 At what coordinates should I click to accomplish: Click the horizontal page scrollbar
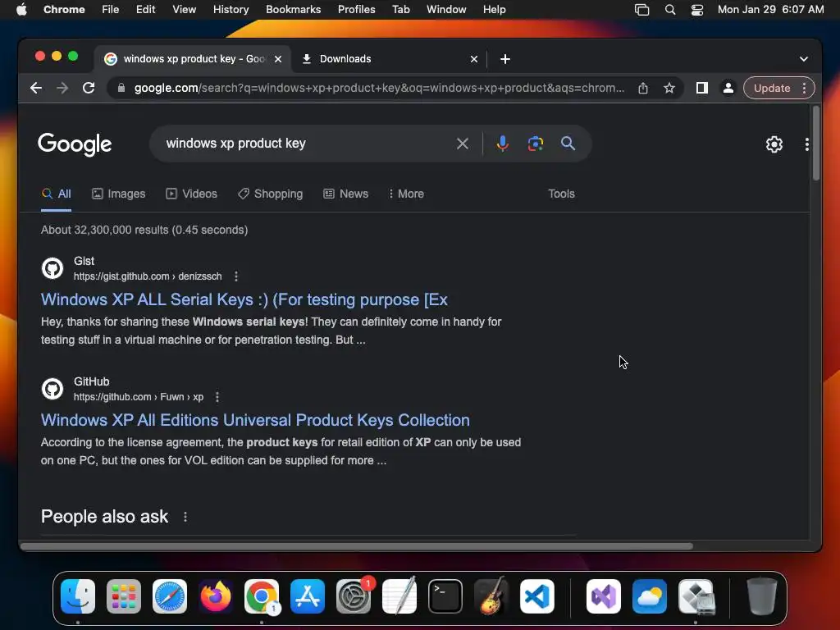pos(356,546)
